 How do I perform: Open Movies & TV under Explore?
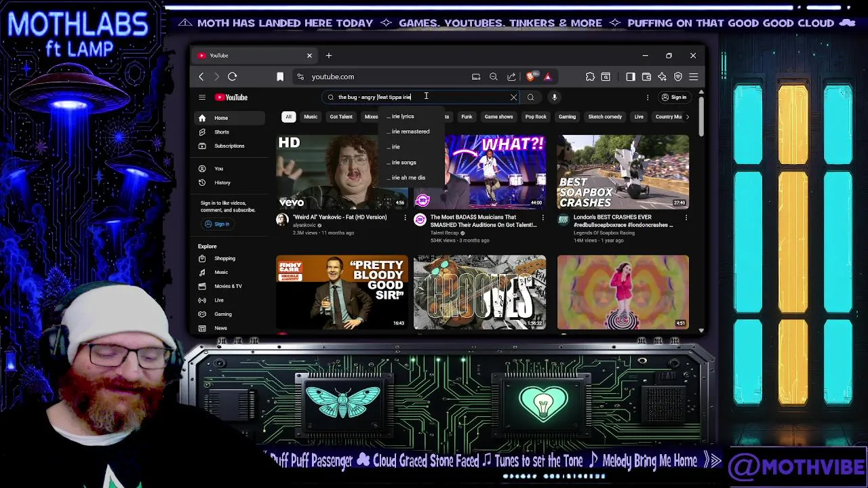[231, 286]
